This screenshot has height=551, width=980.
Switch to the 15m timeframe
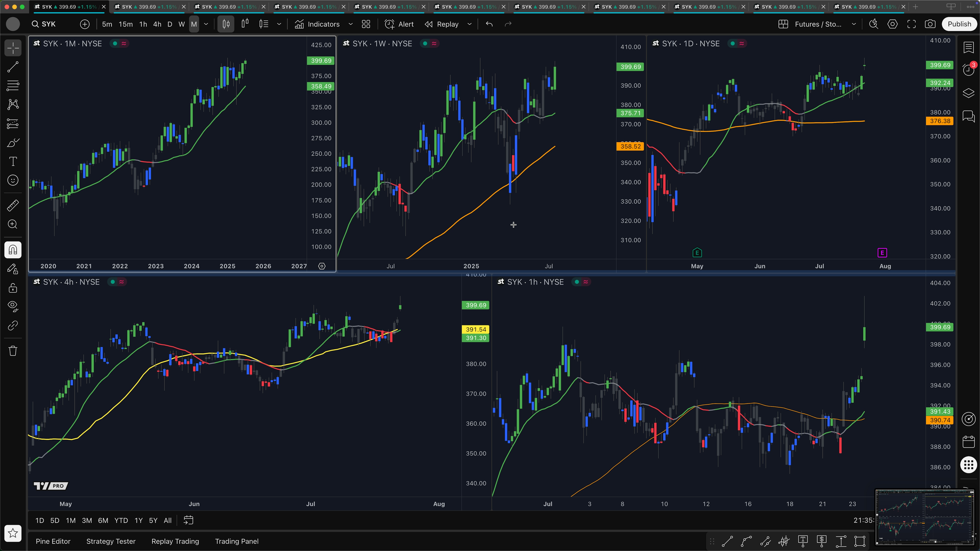click(x=126, y=24)
